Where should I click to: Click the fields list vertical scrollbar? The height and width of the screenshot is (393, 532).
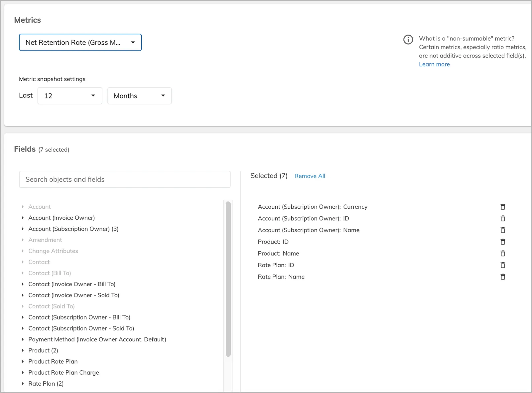[x=228, y=279]
